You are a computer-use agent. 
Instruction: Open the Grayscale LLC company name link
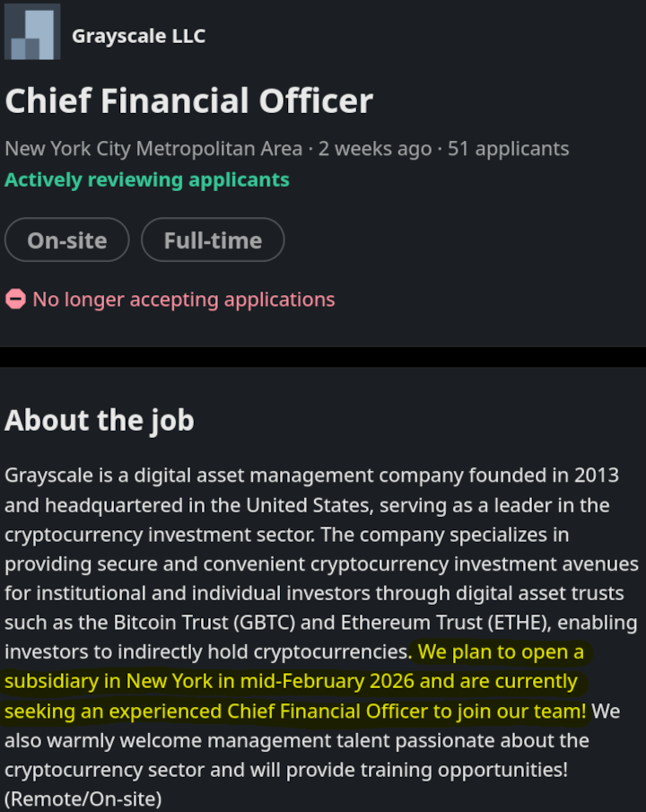point(138,36)
